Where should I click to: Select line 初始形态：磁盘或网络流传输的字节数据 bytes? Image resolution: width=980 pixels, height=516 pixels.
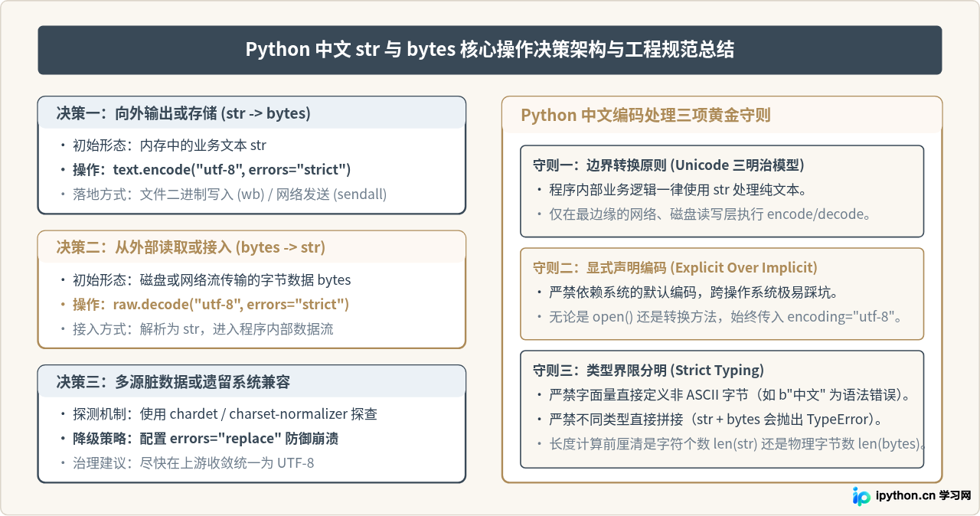pyautogui.click(x=212, y=279)
